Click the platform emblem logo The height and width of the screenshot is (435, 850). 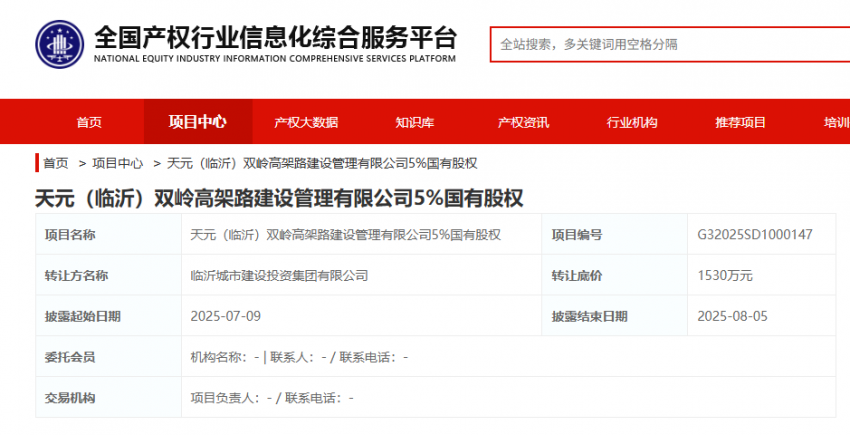pos(60,44)
